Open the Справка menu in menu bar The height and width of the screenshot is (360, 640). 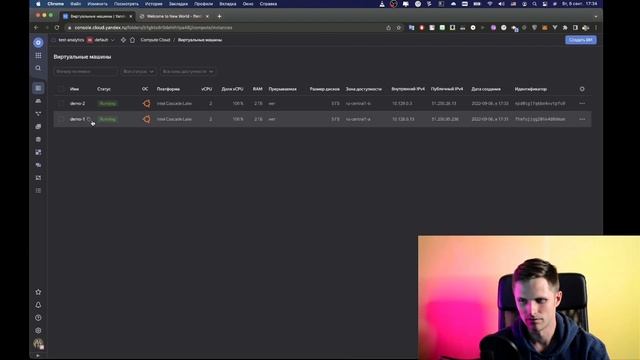pos(268,4)
